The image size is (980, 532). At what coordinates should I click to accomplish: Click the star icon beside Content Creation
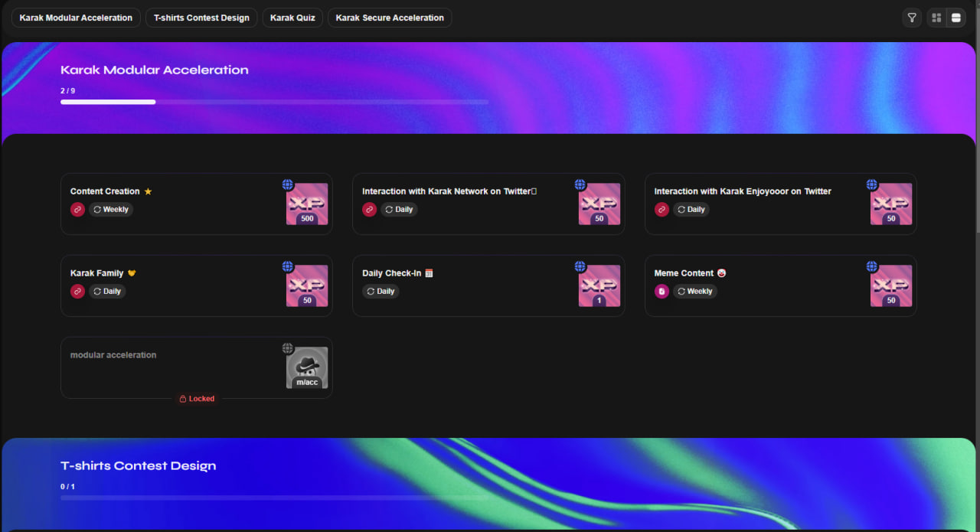(149, 191)
